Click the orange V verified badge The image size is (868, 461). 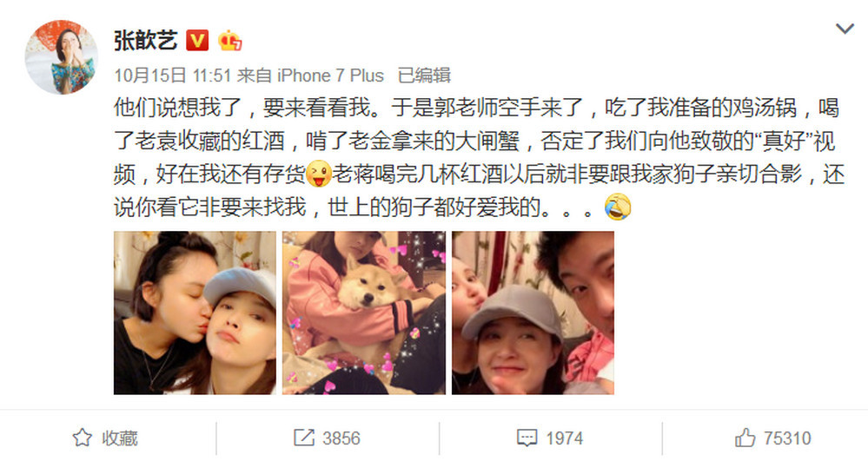197,41
